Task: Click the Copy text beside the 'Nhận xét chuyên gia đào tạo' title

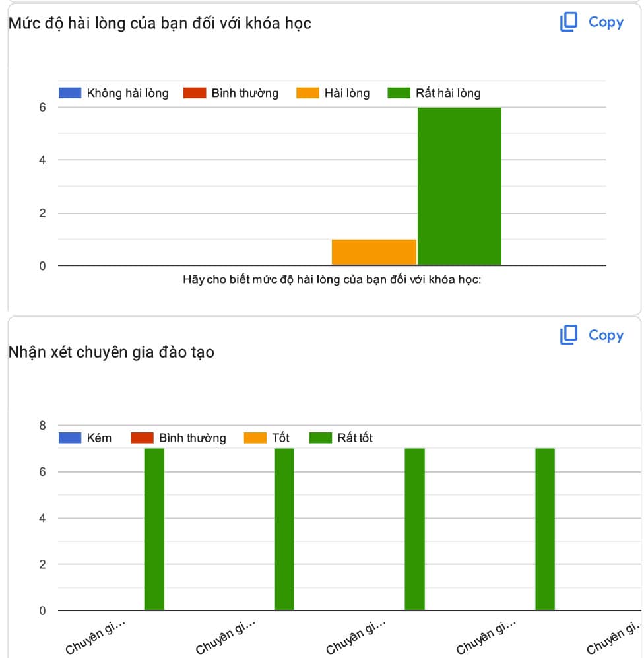Action: [x=606, y=335]
